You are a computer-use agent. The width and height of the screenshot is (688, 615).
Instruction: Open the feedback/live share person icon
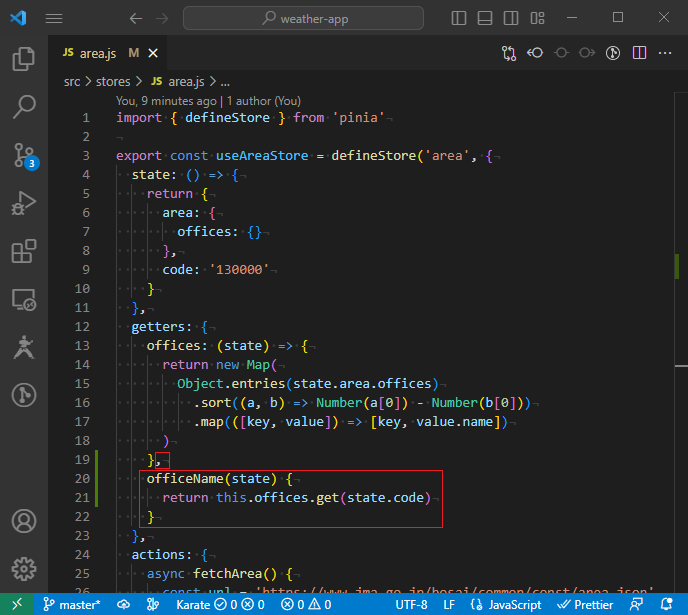(x=637, y=604)
